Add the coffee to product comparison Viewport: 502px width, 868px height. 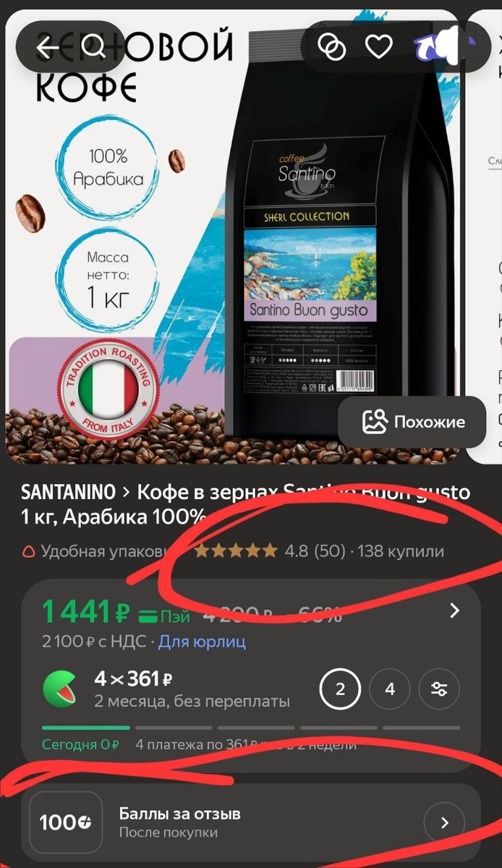[x=332, y=47]
